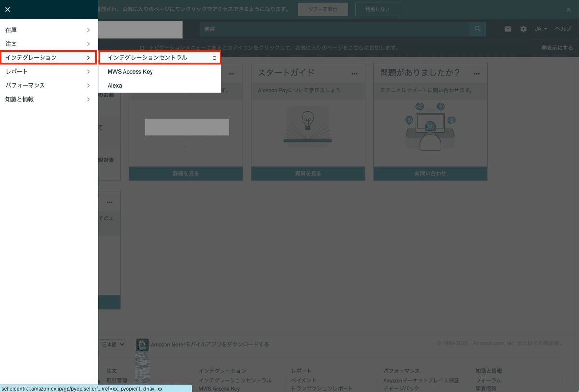Dismiss the top tour banner
The image size is (579, 392).
coord(569,9)
